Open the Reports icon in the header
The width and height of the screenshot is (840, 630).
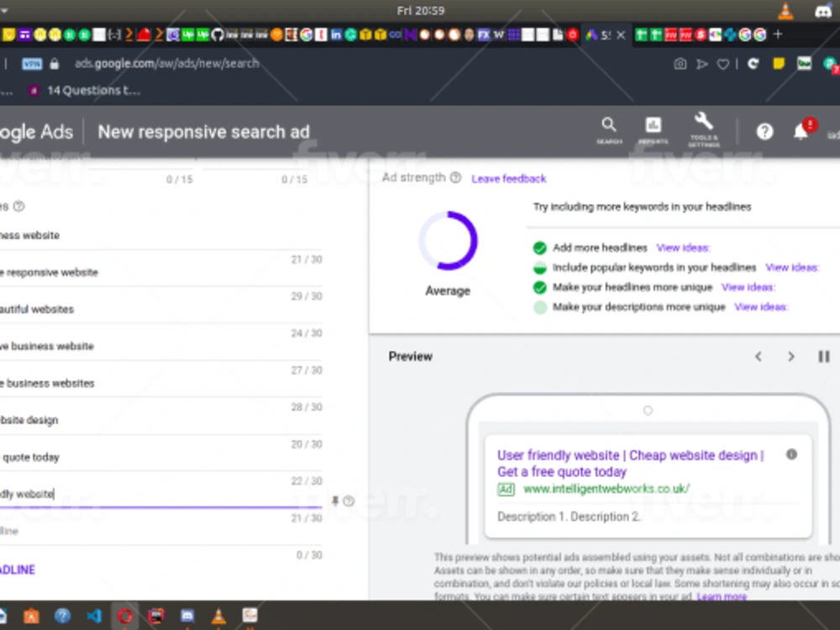click(653, 130)
